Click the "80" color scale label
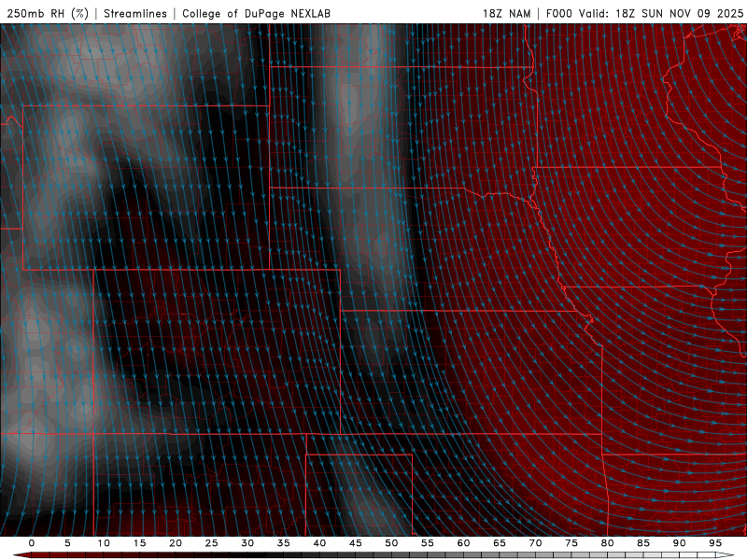Image resolution: width=747 pixels, height=560 pixels. tap(607, 543)
